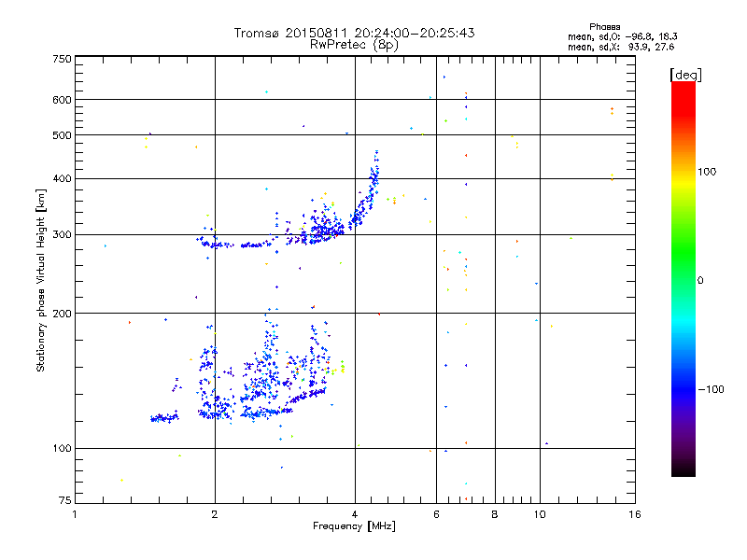Click the x-axis tick label '6'
The width and height of the screenshot is (747, 560).
point(436,514)
